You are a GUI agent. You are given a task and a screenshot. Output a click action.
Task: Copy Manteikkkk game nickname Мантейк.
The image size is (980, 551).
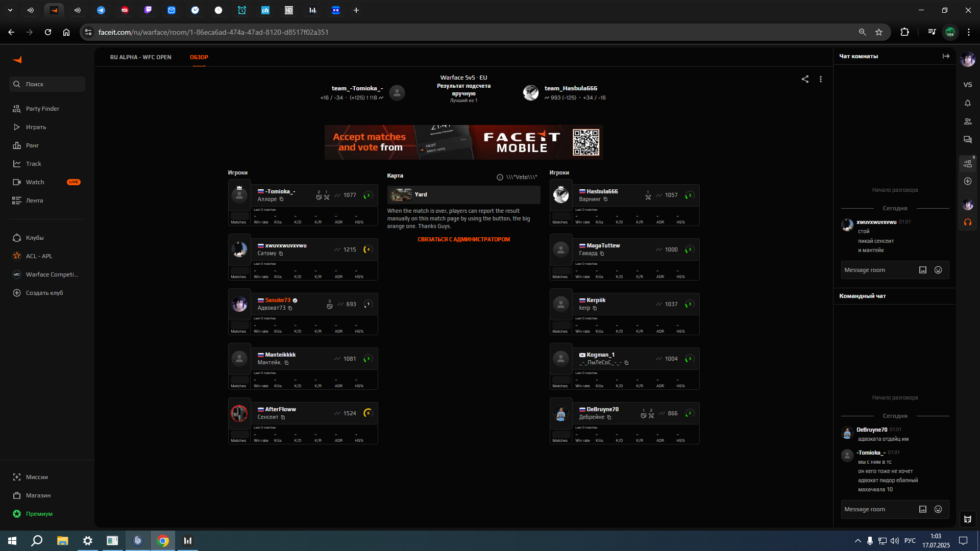coord(286,363)
